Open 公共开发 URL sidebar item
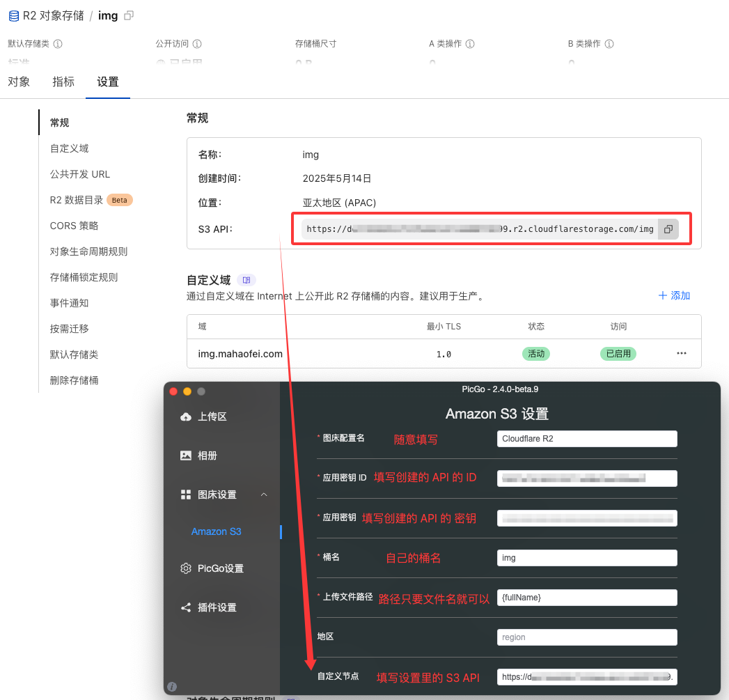The image size is (729, 700). [80, 174]
